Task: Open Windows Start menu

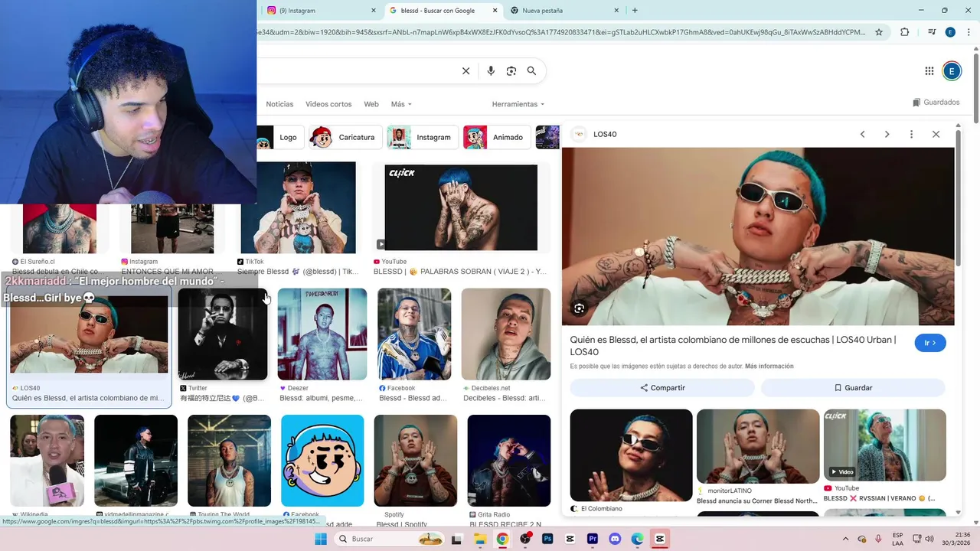Action: (x=321, y=539)
